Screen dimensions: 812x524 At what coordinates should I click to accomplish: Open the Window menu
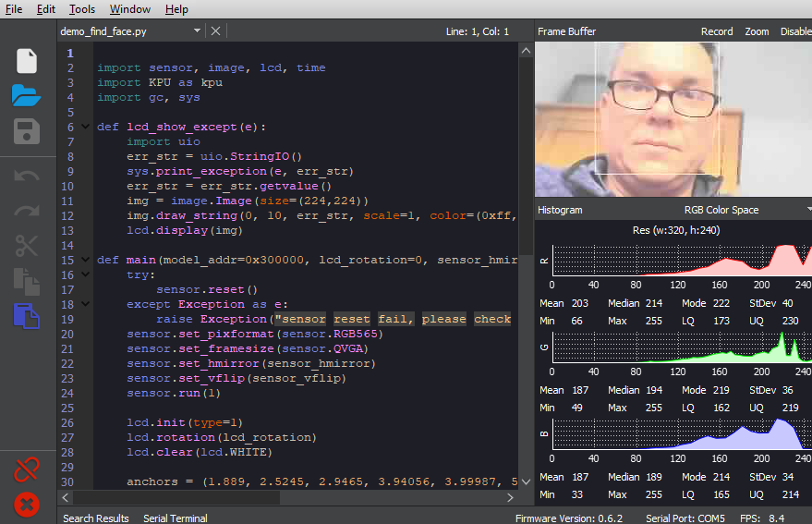(130, 9)
